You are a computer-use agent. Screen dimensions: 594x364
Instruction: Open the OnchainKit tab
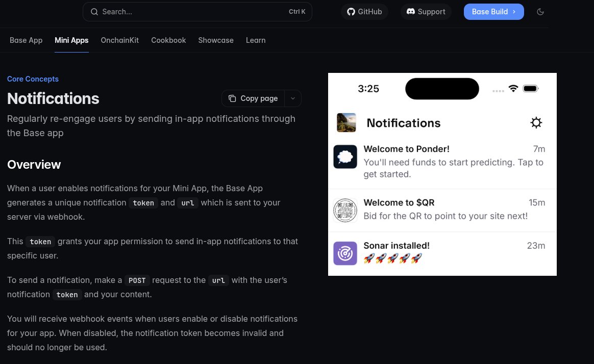click(x=120, y=40)
